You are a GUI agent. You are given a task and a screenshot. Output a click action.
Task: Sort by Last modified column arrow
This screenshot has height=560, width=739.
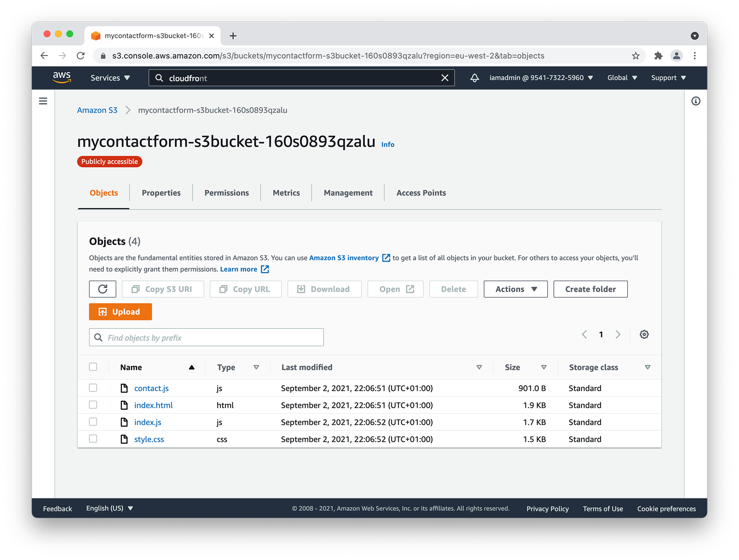pos(479,367)
